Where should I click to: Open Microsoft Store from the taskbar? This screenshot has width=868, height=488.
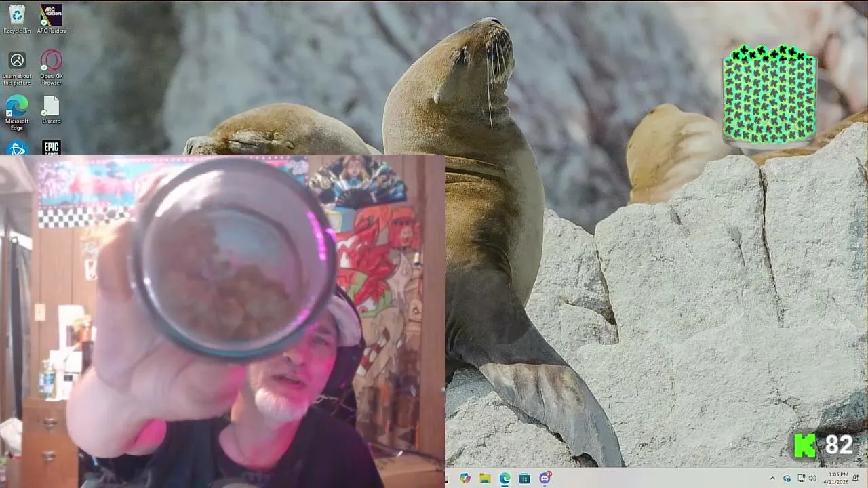524,478
